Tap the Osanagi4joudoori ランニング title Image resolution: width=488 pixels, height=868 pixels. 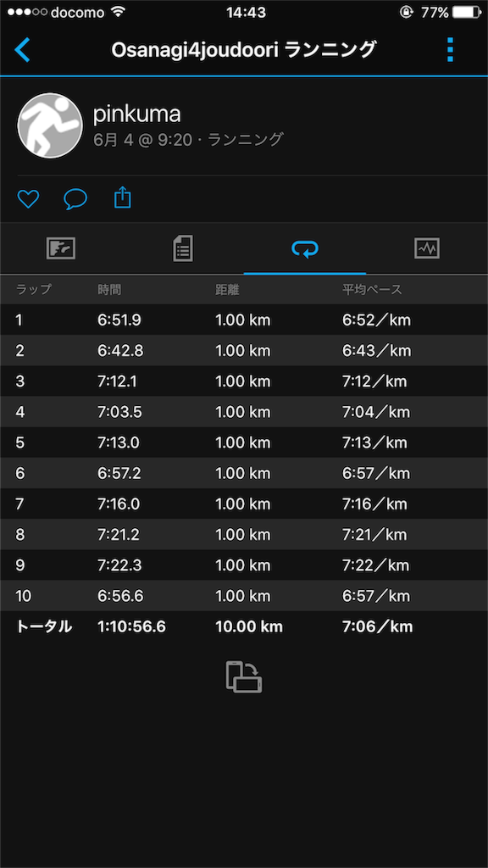click(x=243, y=50)
